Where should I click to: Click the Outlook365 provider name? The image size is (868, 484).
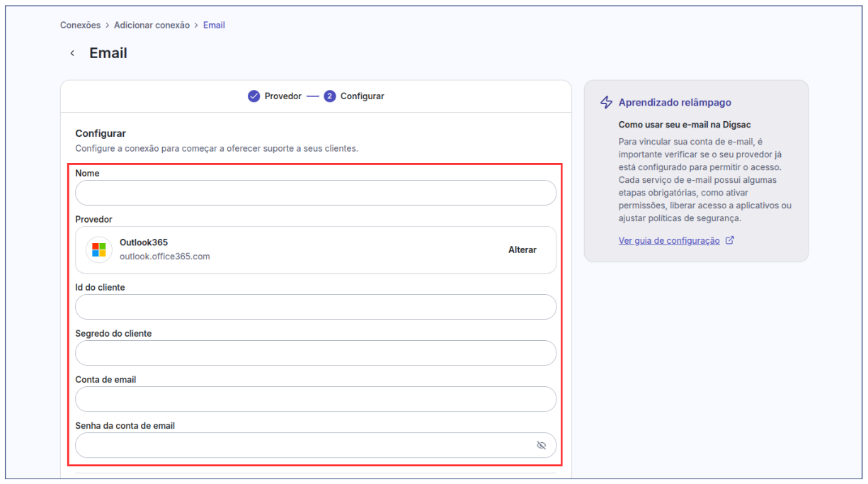144,242
